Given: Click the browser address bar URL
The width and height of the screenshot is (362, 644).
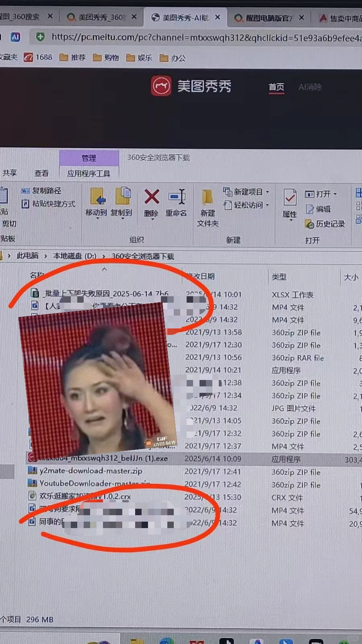Looking at the screenshot, I should pos(206,38).
